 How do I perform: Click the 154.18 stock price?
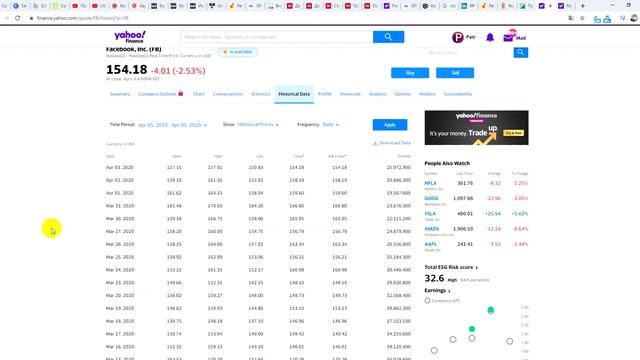pos(127,70)
